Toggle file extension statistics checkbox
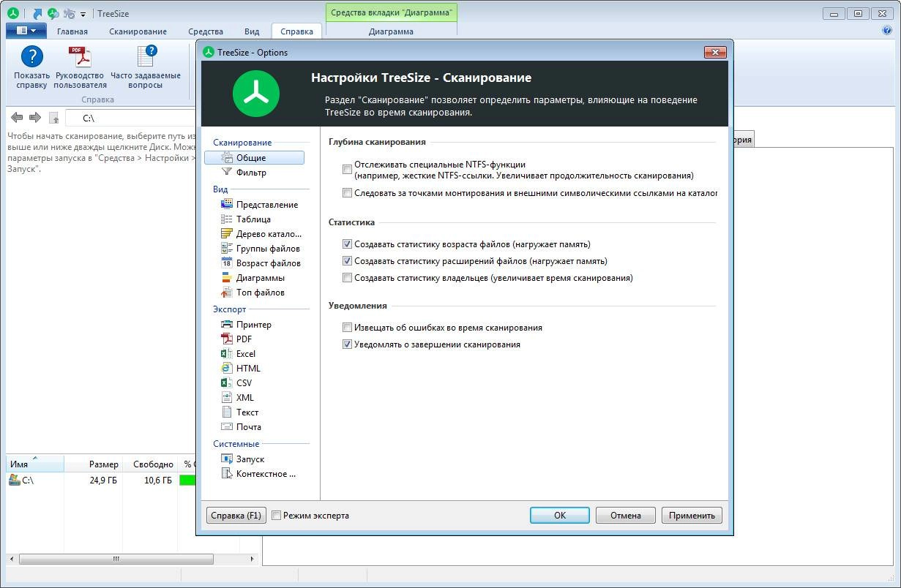 coord(348,261)
